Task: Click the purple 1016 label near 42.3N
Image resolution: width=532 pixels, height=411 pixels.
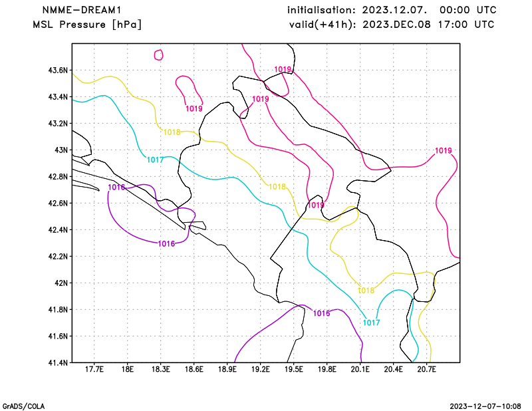Action: [x=166, y=243]
